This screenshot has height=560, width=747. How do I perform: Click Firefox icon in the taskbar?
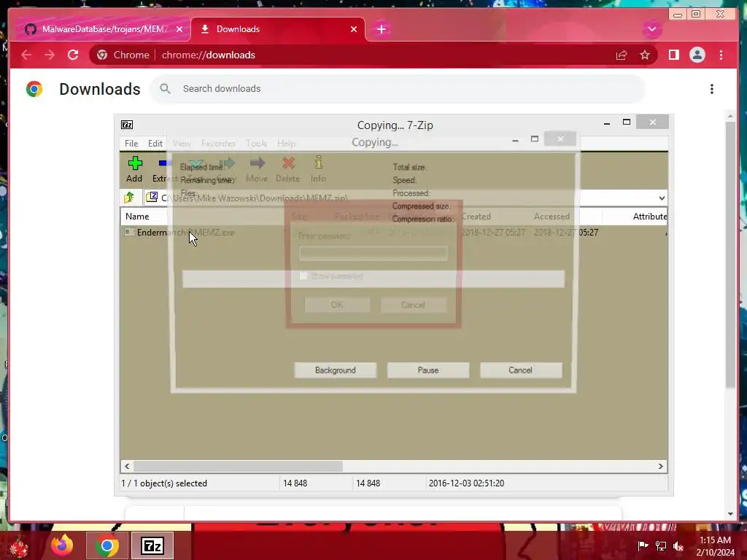click(63, 545)
